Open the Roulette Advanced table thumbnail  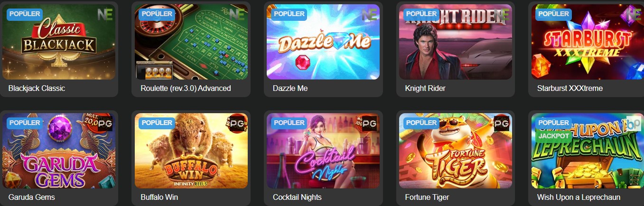pyautogui.click(x=191, y=42)
